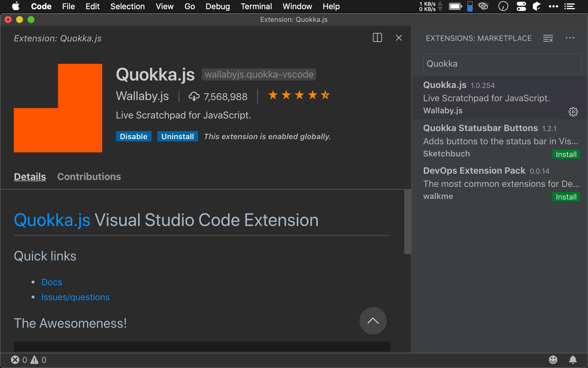The image size is (588, 368).
Task: Click the three-dots menu bar icon
Action: [x=553, y=6]
